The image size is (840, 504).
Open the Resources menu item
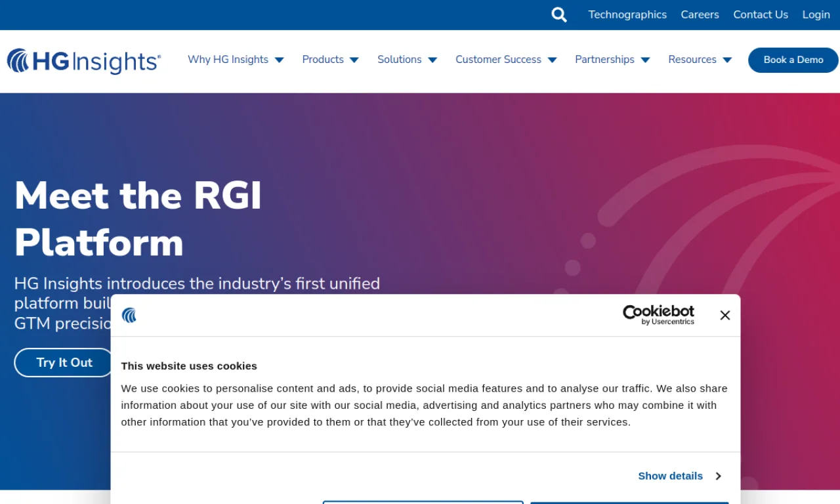692,60
